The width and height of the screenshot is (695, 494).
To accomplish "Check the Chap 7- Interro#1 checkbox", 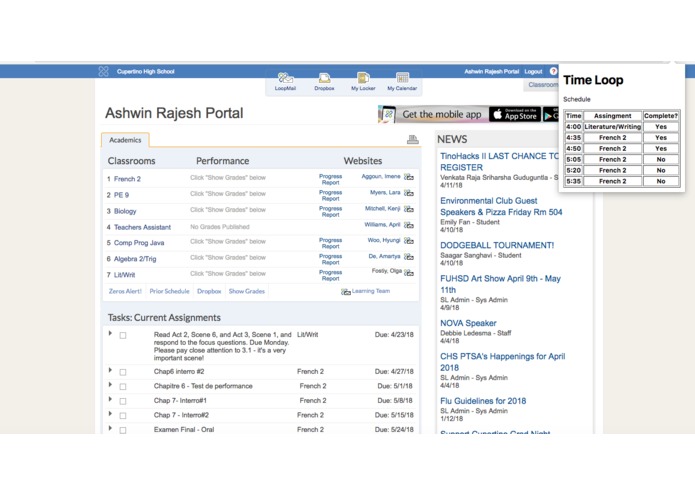I will pos(123,401).
